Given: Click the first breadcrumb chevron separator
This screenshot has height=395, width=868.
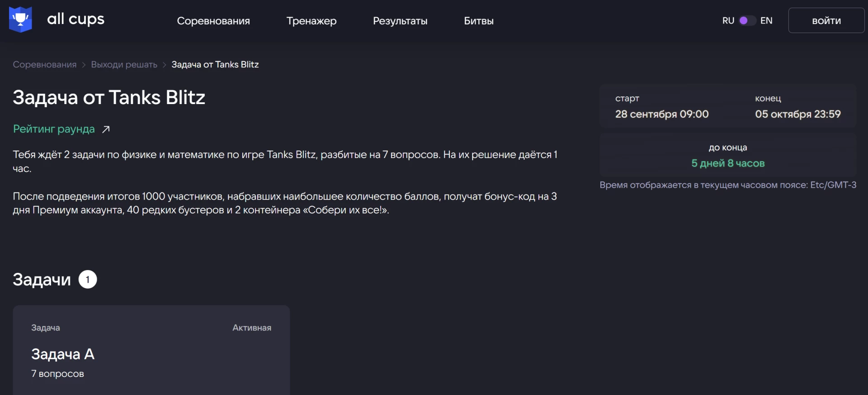Looking at the screenshot, I should [84, 65].
